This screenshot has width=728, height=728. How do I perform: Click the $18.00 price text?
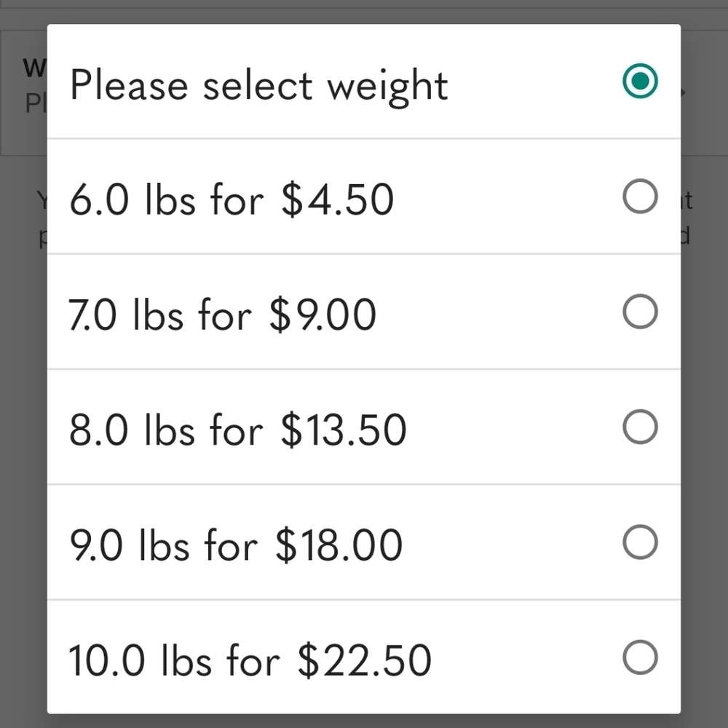point(339,545)
